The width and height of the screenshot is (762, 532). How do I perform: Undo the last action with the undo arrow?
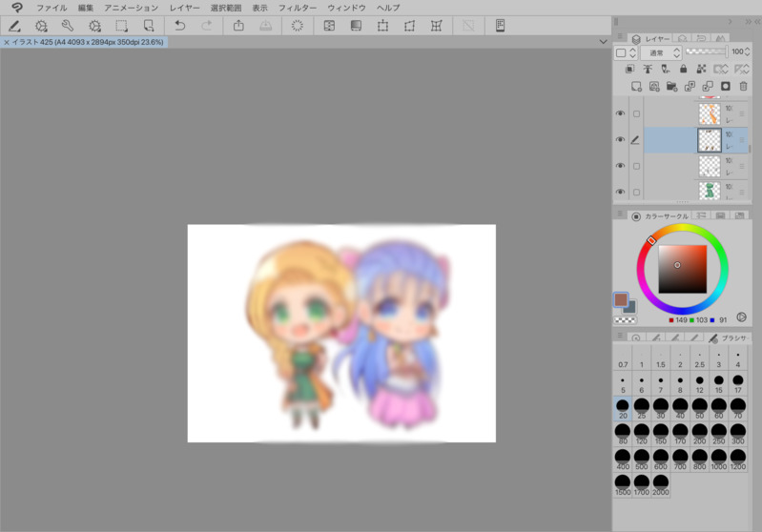[x=180, y=26]
